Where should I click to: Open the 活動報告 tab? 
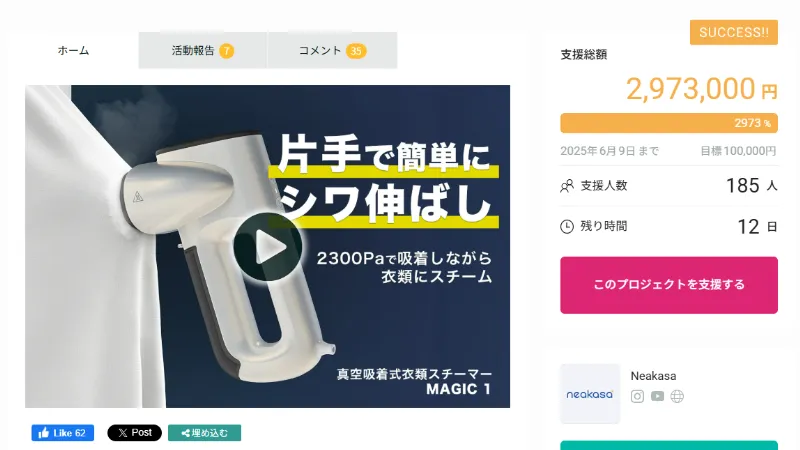(x=203, y=51)
